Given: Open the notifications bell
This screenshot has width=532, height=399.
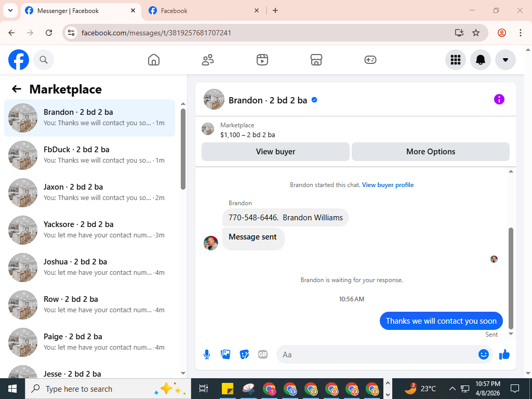Looking at the screenshot, I should point(481,60).
